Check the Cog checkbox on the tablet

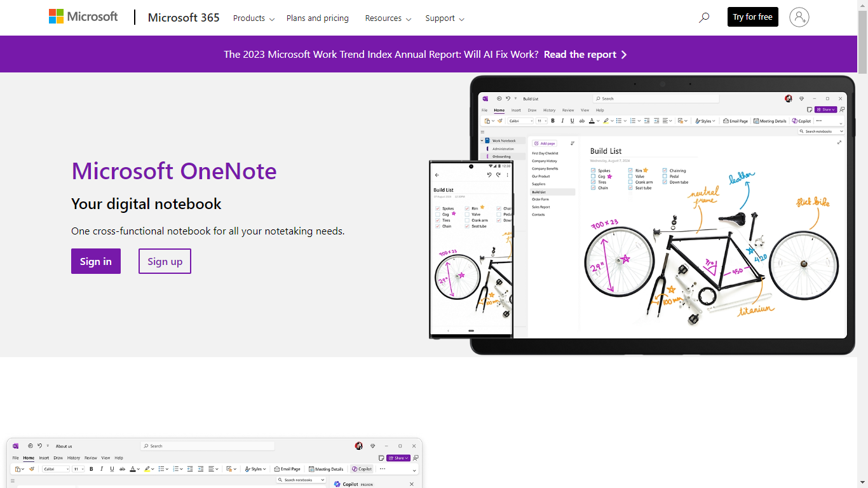593,177
